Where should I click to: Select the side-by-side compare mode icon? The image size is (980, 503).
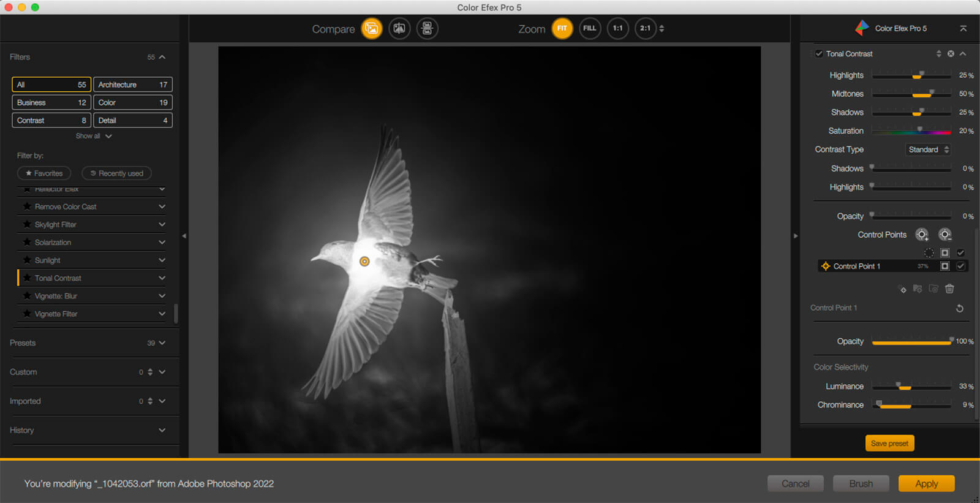[x=427, y=29]
